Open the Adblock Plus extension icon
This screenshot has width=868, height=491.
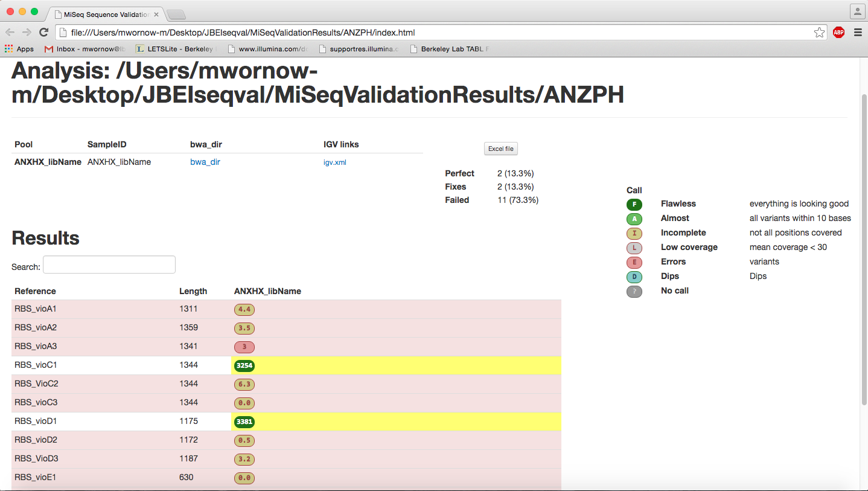(838, 33)
